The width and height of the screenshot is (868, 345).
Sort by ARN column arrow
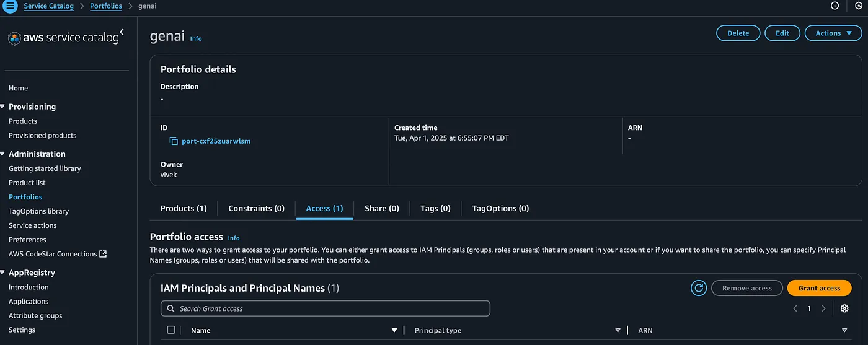coord(844,330)
